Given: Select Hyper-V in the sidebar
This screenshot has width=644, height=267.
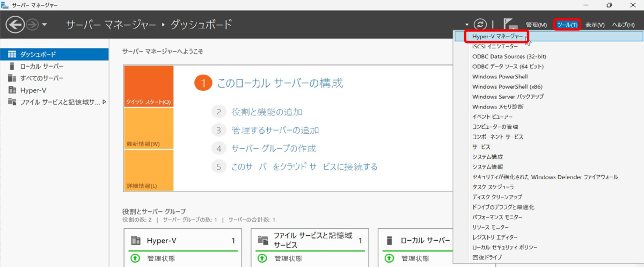Looking at the screenshot, I should click(x=54, y=90).
